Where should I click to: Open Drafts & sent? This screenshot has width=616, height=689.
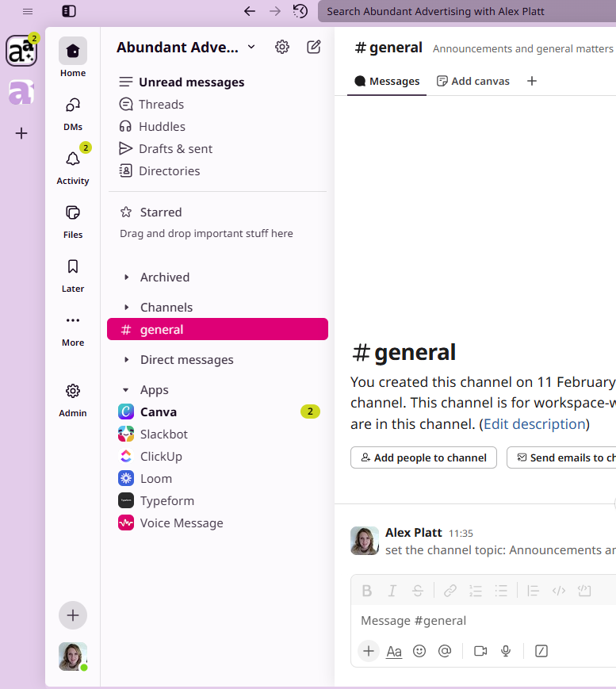point(217,149)
